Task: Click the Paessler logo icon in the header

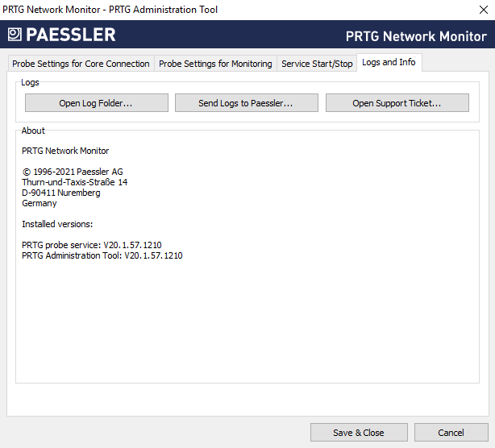Action: click(15, 35)
